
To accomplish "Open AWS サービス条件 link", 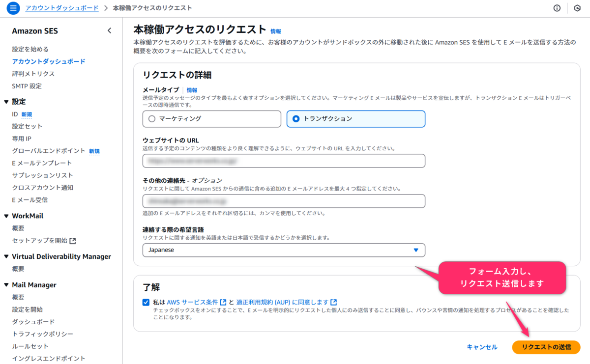I will click(x=192, y=302).
